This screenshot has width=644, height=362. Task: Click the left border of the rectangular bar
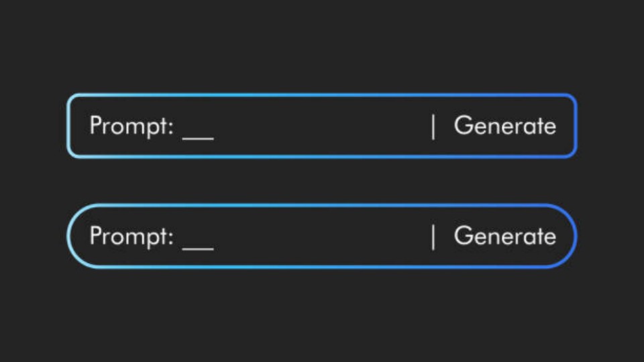pos(68,126)
